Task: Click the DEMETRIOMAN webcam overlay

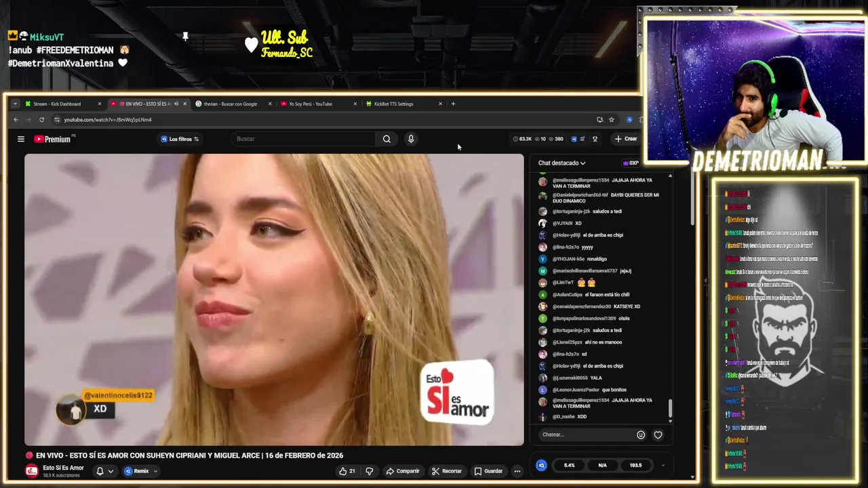Action: [x=755, y=90]
